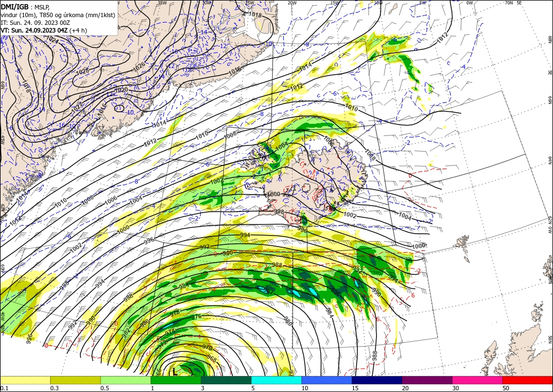Click the light green 0.5–1 legend swatch

126,380
